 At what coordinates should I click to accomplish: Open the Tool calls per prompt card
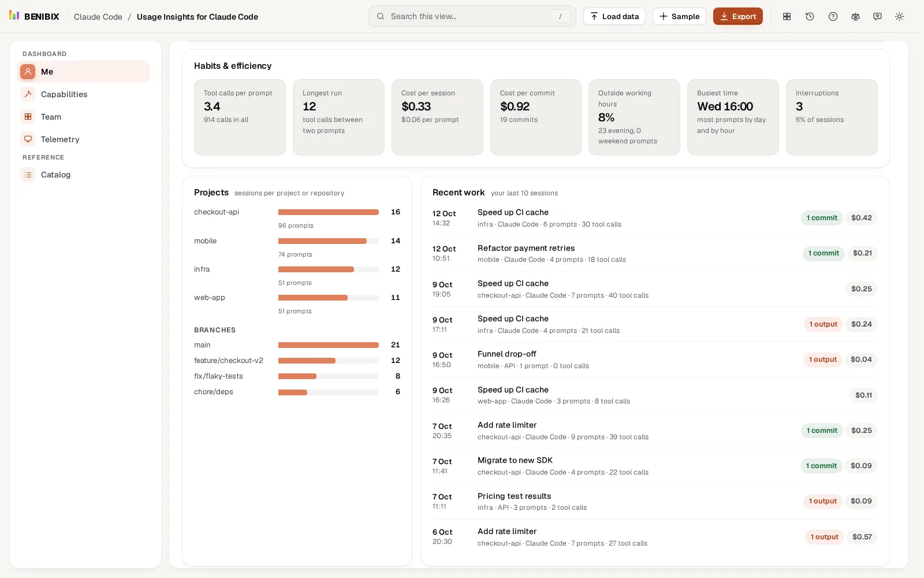pos(240,117)
